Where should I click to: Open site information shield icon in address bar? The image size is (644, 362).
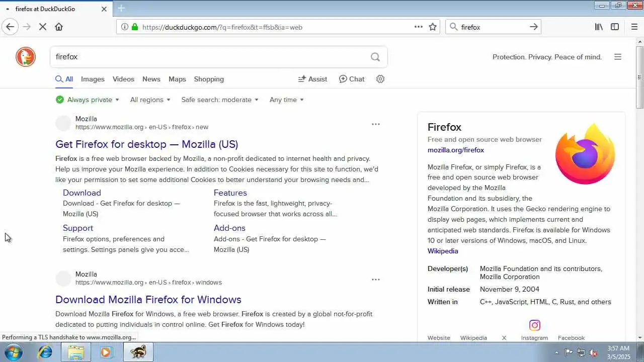125,27
